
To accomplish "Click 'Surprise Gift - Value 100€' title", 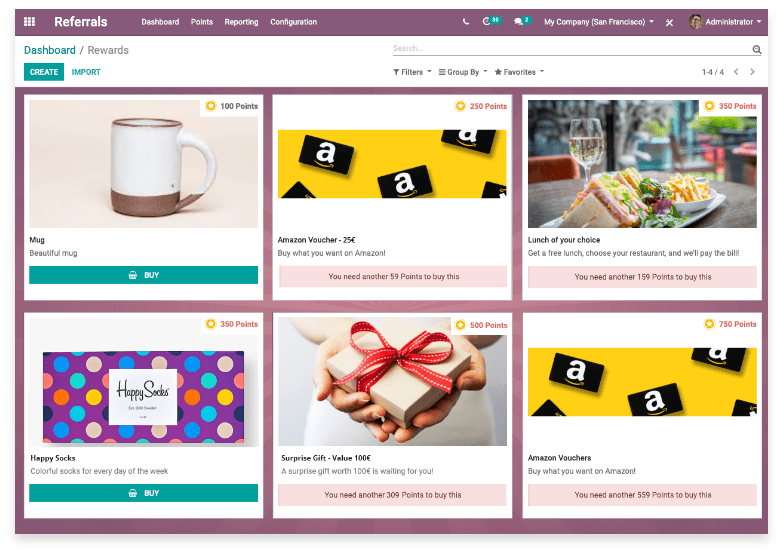I will [326, 458].
